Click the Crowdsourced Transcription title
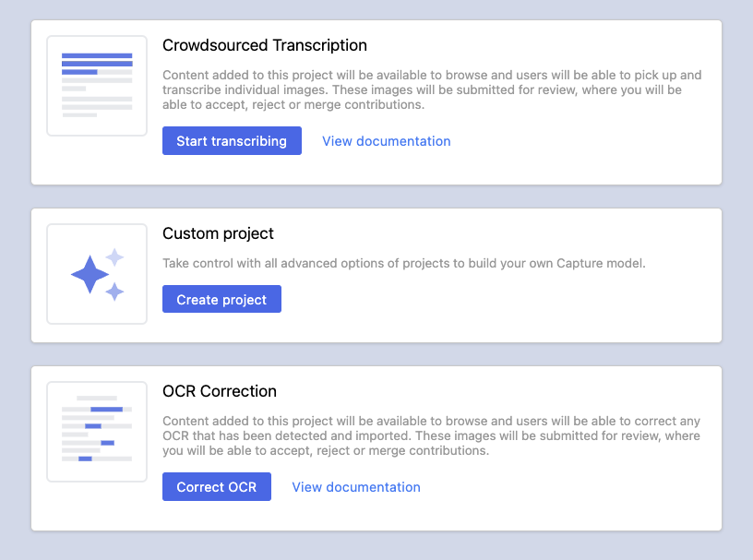The image size is (753, 560). pos(265,45)
